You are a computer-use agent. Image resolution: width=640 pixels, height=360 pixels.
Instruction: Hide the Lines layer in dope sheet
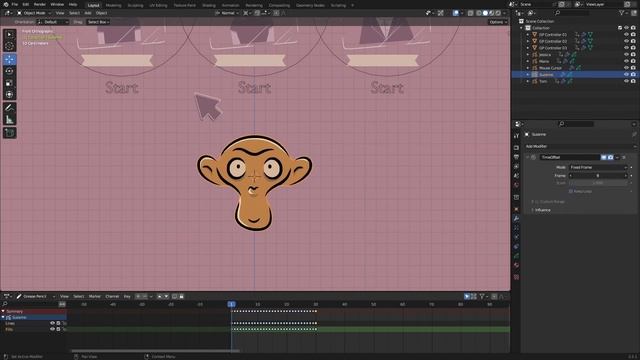pos(52,323)
